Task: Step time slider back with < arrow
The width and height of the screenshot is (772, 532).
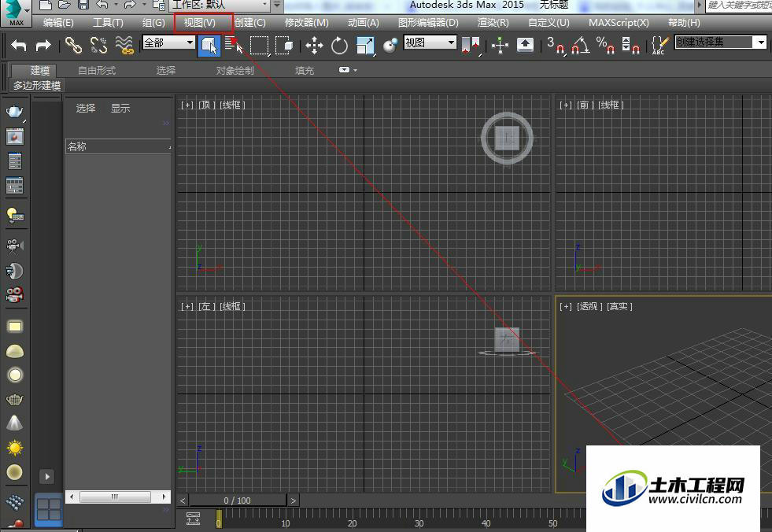Action: (182, 501)
